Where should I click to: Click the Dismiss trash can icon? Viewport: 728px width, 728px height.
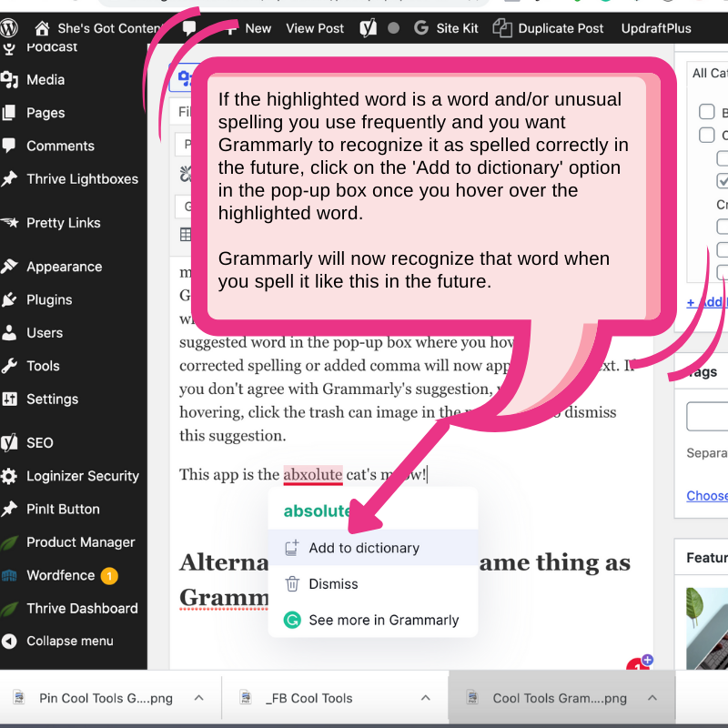[x=292, y=584]
